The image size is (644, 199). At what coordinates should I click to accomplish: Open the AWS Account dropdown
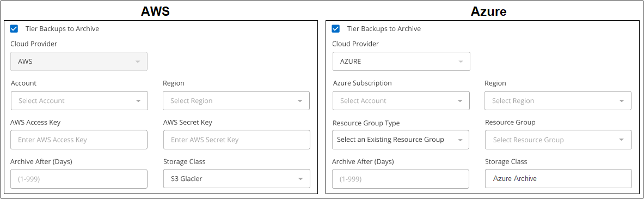click(x=79, y=101)
